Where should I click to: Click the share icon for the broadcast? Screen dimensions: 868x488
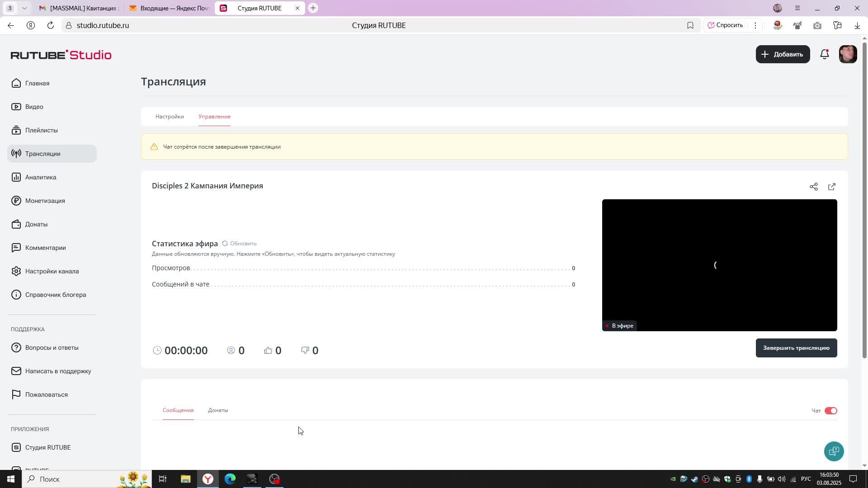click(x=814, y=187)
